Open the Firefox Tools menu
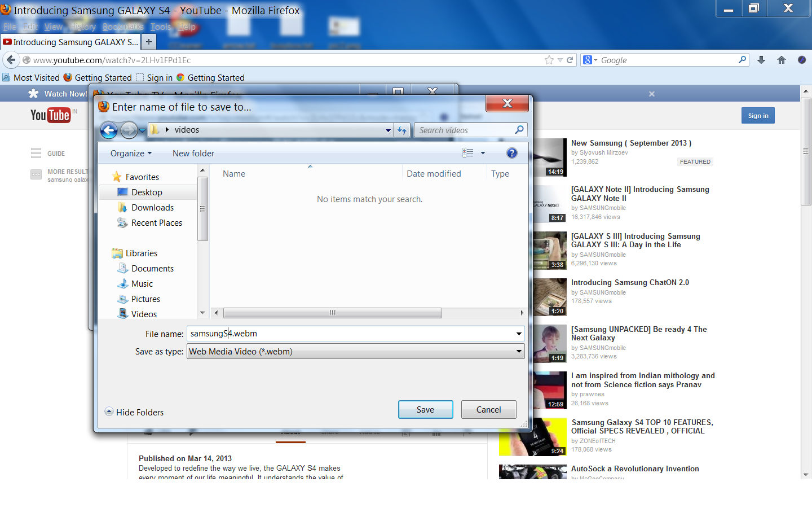The width and height of the screenshot is (812, 508). (161, 27)
